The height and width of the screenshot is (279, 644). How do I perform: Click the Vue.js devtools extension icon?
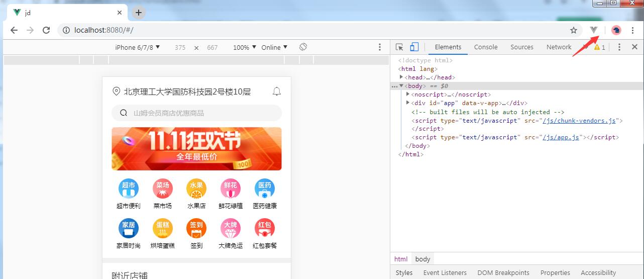tap(594, 30)
